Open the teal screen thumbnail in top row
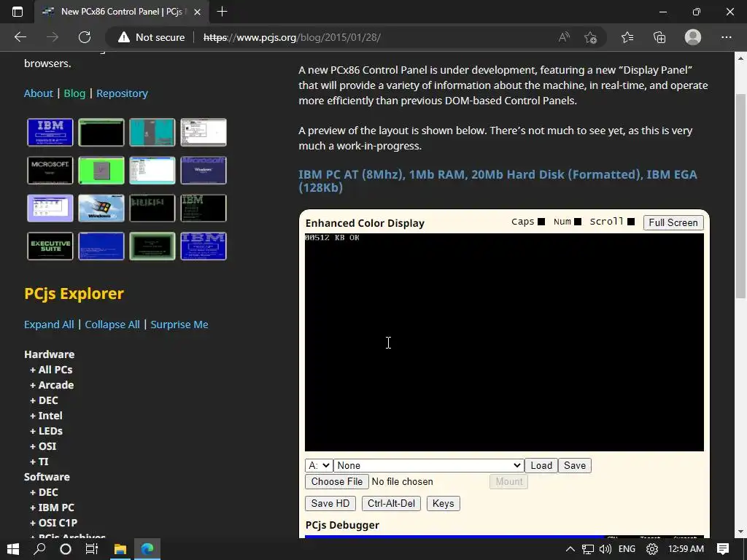Screen dimensions: 747x560 point(152,133)
